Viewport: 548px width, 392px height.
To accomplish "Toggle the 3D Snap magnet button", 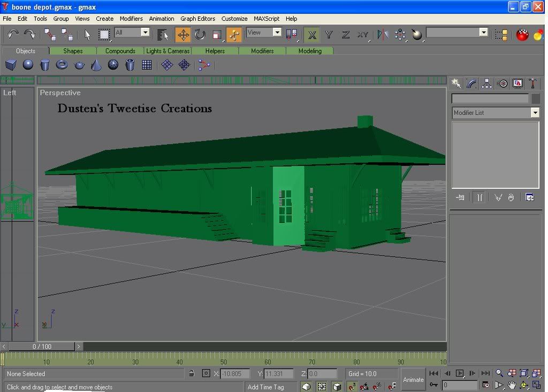I will click(352, 386).
